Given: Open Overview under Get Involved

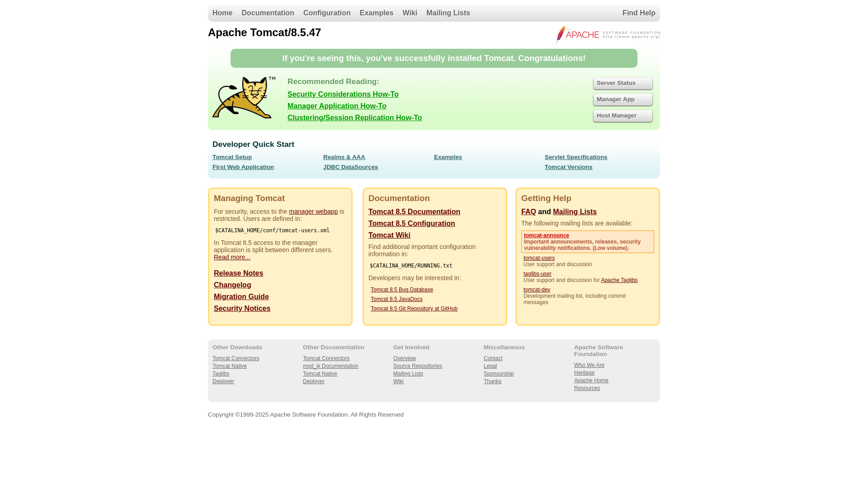Looking at the screenshot, I should [x=405, y=358].
